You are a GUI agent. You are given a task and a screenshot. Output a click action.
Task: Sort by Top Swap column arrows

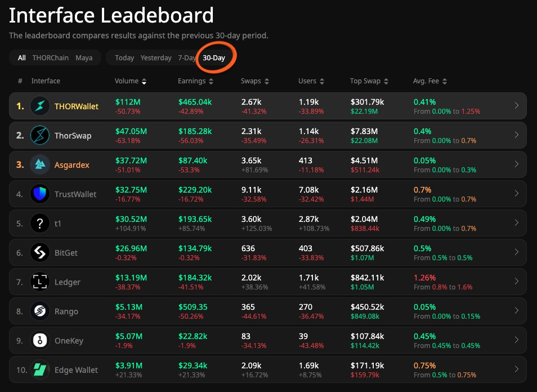click(386, 81)
